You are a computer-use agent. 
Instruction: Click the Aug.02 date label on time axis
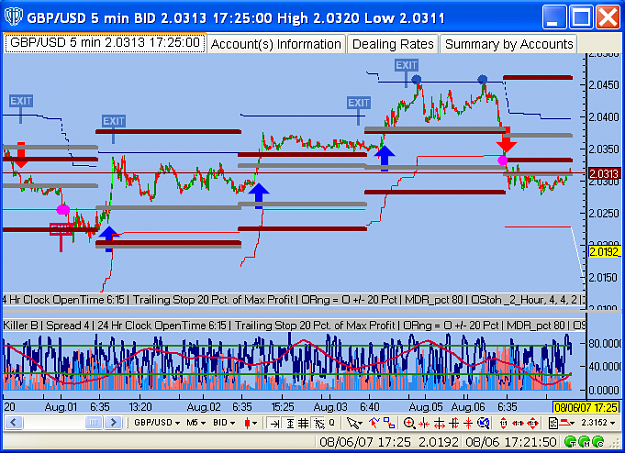click(203, 407)
